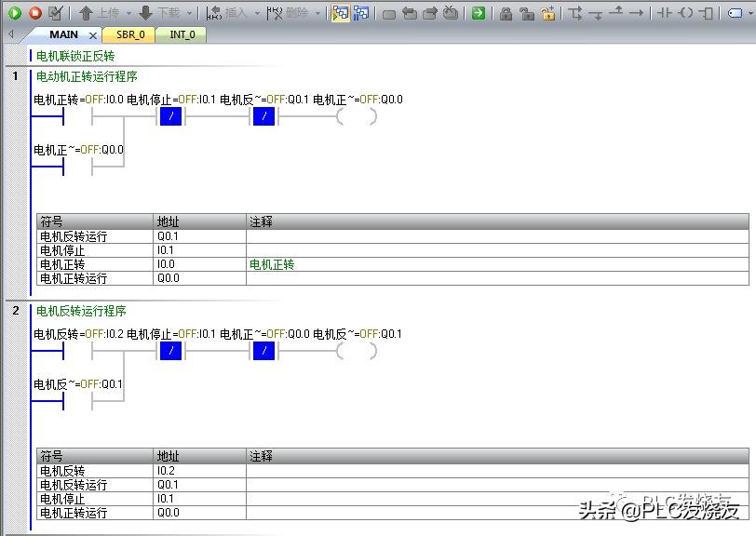756x536 pixels.
Task: Close the MAIN tab
Action: tap(93, 35)
